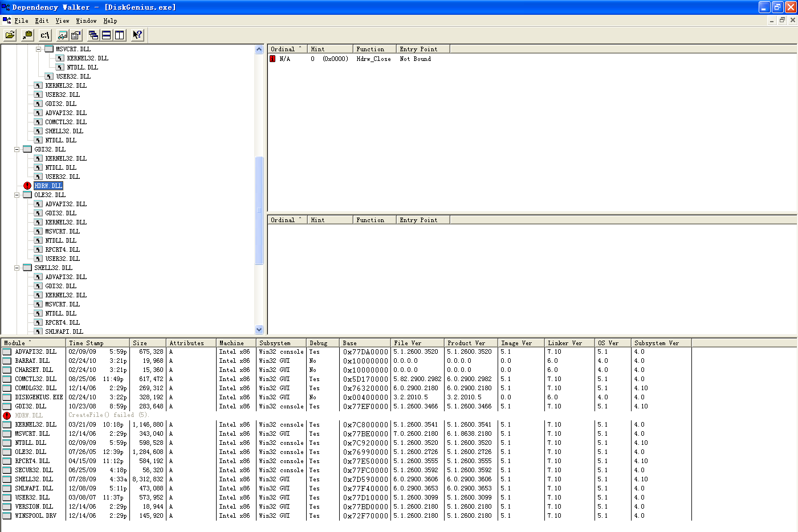
Task: Click Ordinal header in upper import pane
Action: (x=287, y=49)
